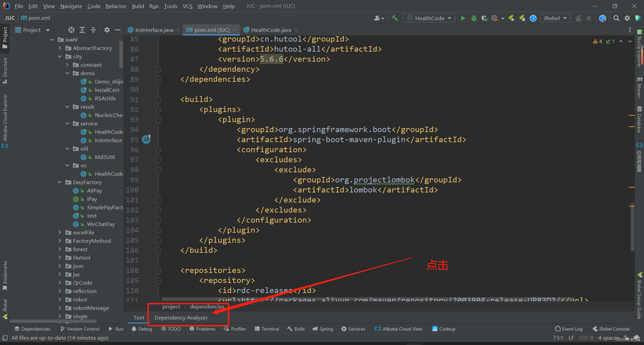Click the user account icon in the toolbar
The image size is (644, 345).
click(379, 18)
